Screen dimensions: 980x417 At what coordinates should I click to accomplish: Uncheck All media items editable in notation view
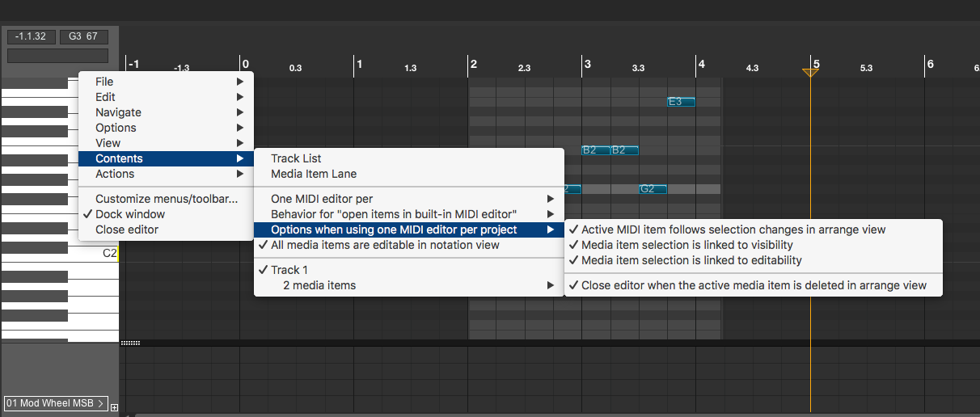(x=385, y=245)
